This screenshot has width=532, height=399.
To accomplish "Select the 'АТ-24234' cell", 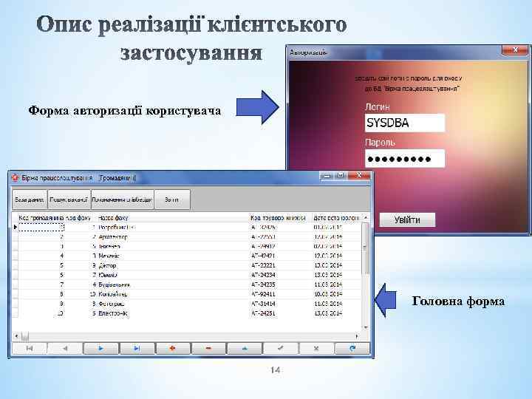I will point(263,275).
